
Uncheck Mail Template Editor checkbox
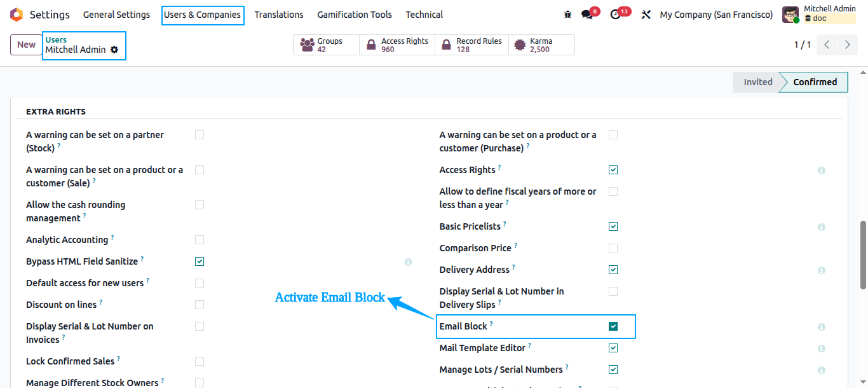[613, 348]
